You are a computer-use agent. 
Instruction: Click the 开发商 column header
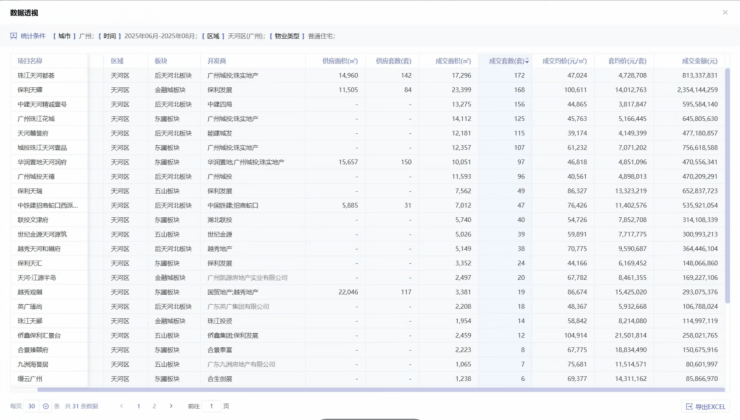218,61
